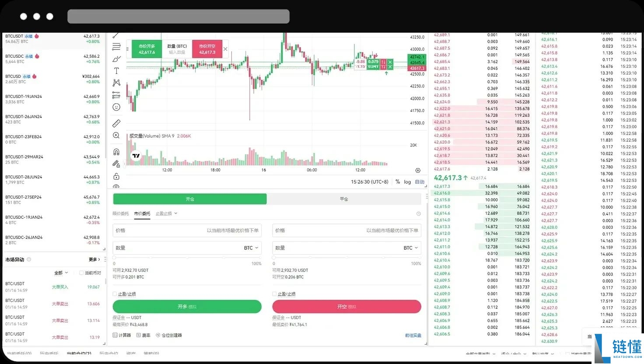The image size is (644, 364).
Task: Select the Zoom-in magnifier tool
Action: [115, 135]
